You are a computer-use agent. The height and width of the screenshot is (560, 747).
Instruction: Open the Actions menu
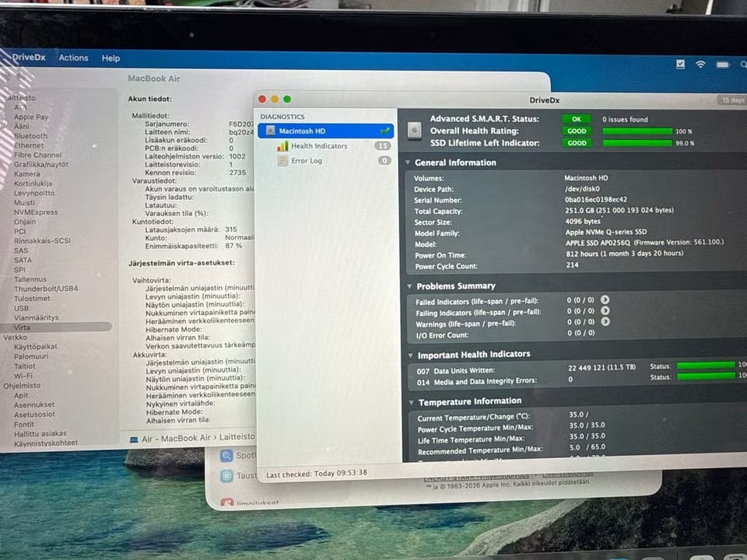[x=73, y=58]
